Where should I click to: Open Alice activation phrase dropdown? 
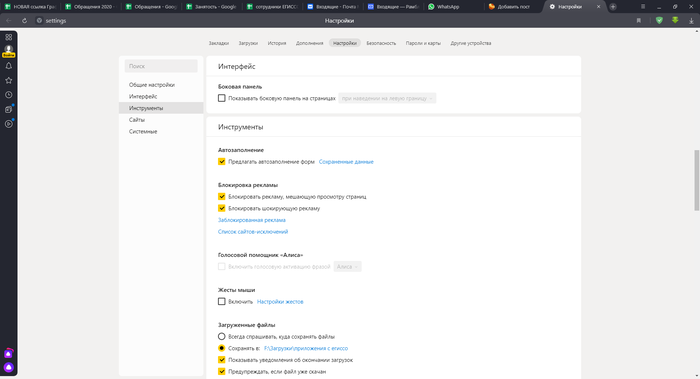[347, 267]
